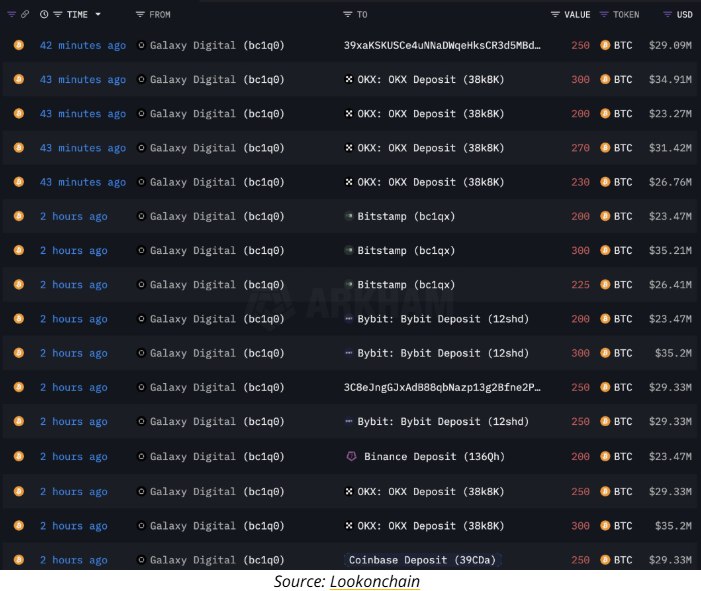Open the '42 minutes ago' transaction link
Screen dimensions: 701x591
pyautogui.click(x=83, y=45)
